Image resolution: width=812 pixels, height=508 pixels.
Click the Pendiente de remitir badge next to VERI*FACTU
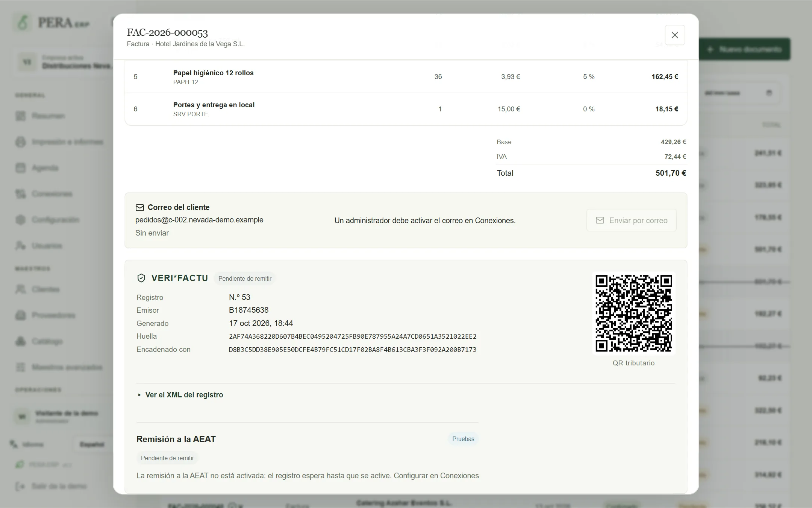tap(245, 278)
